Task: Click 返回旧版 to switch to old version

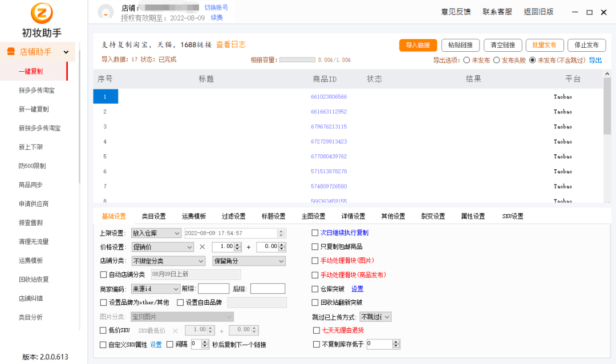Action: pos(538,12)
